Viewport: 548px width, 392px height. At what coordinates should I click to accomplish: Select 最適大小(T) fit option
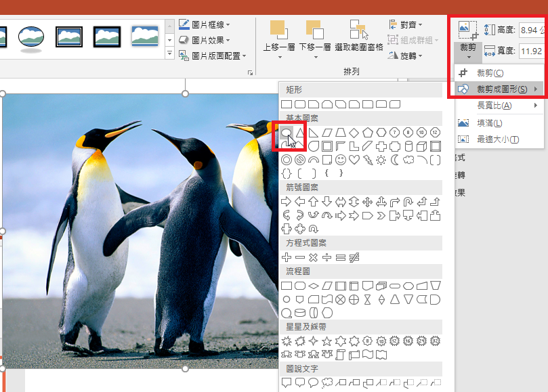(499, 139)
